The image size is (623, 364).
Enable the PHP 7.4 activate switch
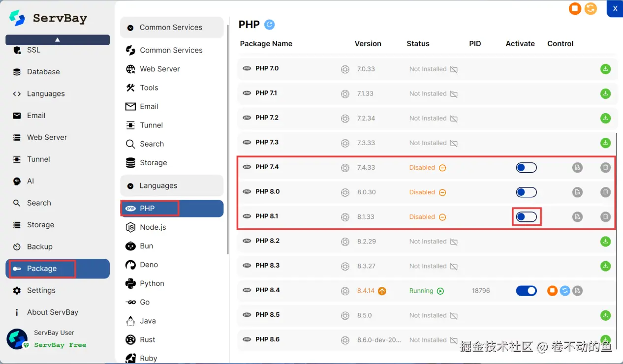526,168
